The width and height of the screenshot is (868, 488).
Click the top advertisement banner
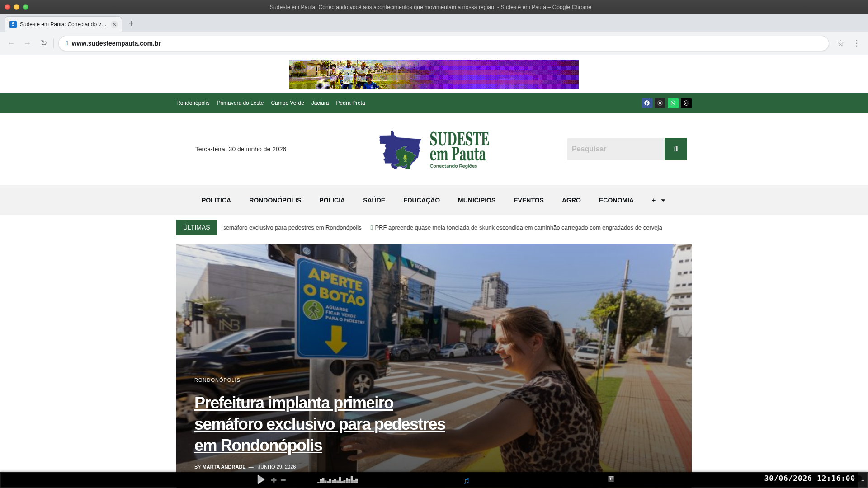[434, 74]
